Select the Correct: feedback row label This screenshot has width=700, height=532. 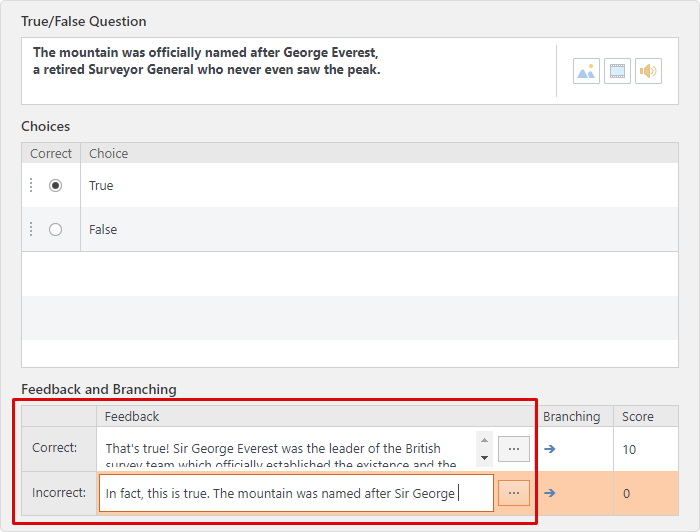tap(59, 448)
